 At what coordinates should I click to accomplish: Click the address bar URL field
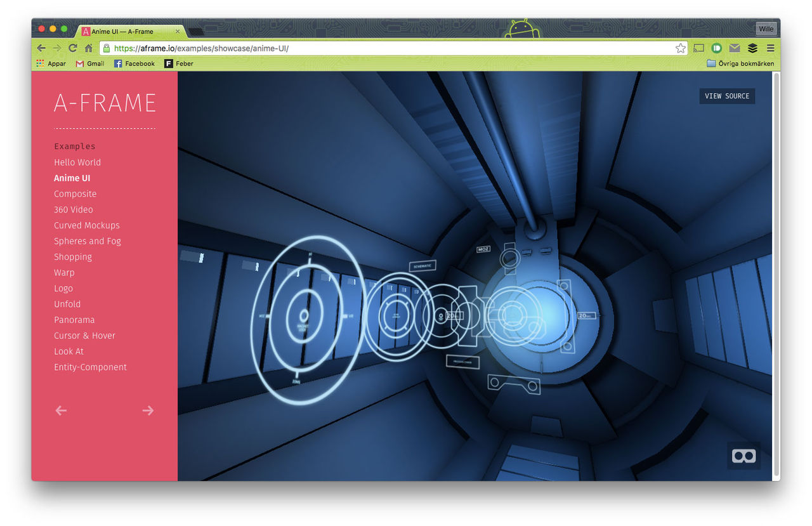[393, 48]
